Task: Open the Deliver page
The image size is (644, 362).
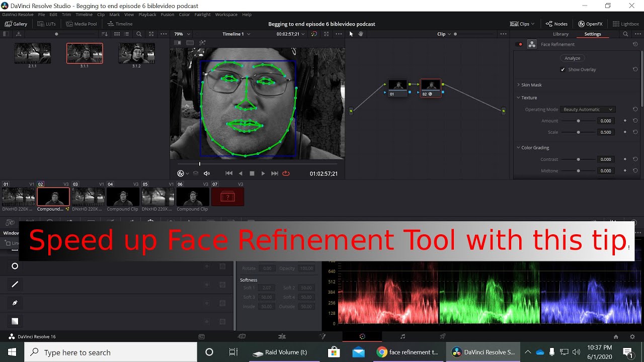Action: tap(443, 336)
